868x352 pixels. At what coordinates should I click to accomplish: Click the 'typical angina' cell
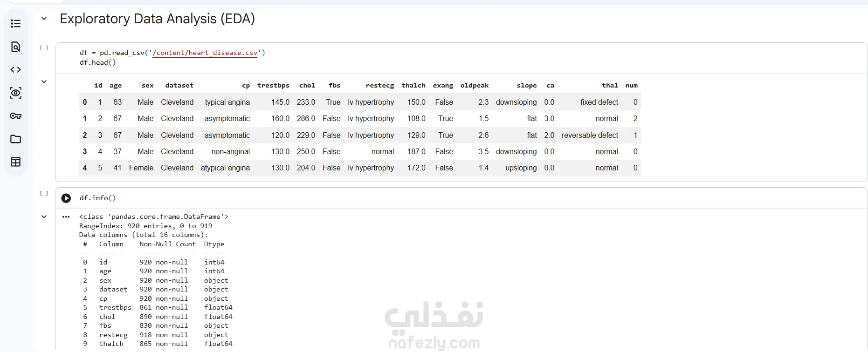(x=227, y=102)
